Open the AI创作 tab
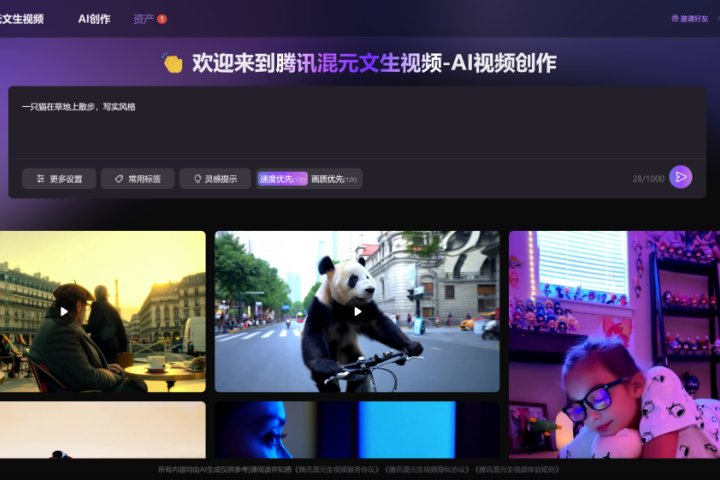Image resolution: width=720 pixels, height=480 pixels. pyautogui.click(x=94, y=19)
